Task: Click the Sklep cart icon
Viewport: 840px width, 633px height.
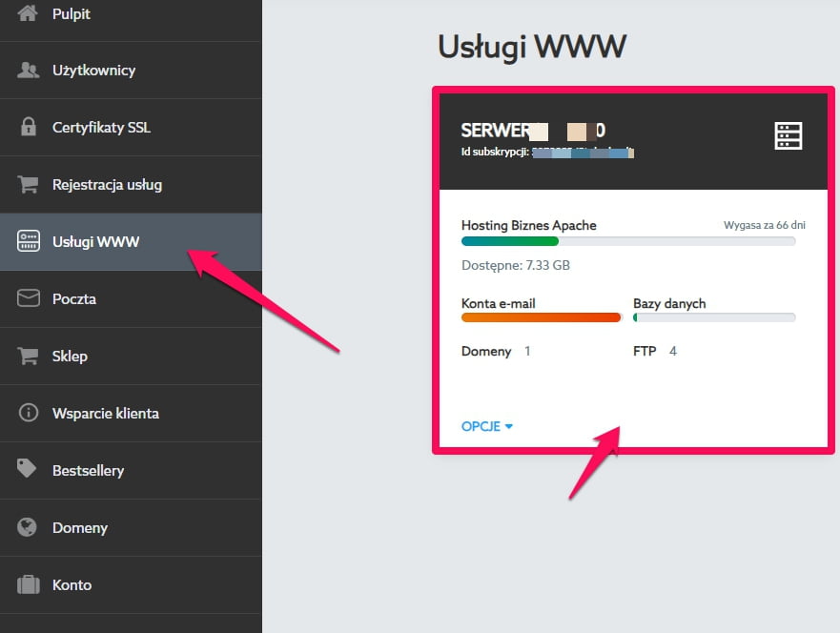Action: coord(28,356)
